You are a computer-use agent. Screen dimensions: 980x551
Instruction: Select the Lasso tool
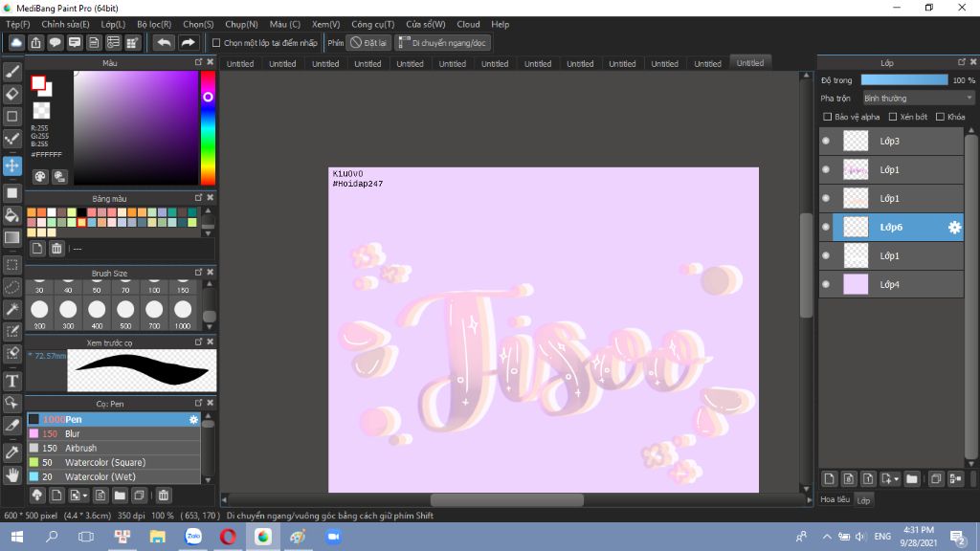pos(11,287)
